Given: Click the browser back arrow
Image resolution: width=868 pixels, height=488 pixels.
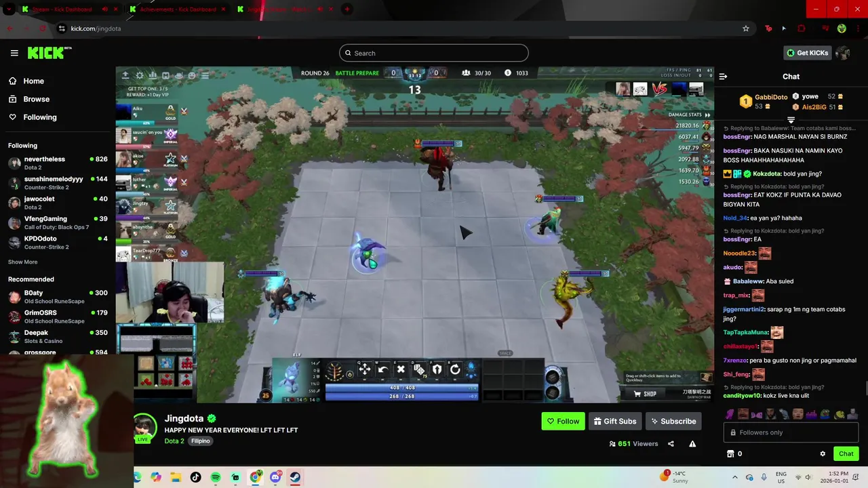Looking at the screenshot, I should [10, 28].
